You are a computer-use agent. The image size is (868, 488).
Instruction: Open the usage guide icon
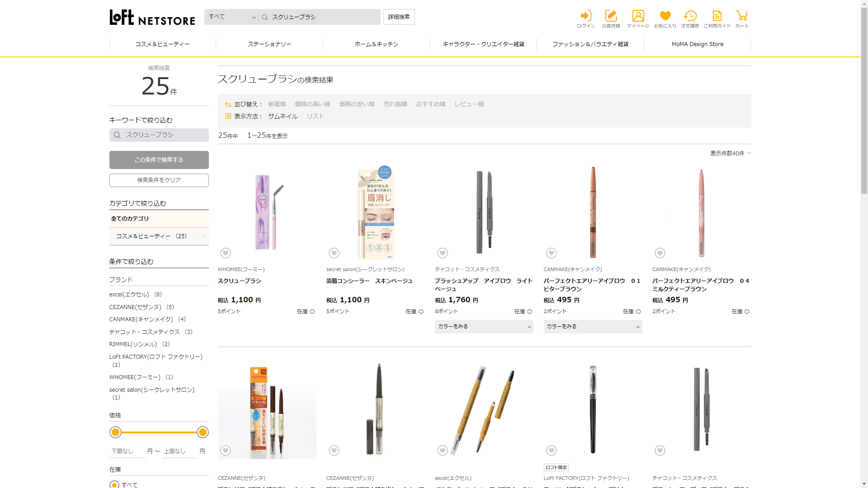coord(717,19)
